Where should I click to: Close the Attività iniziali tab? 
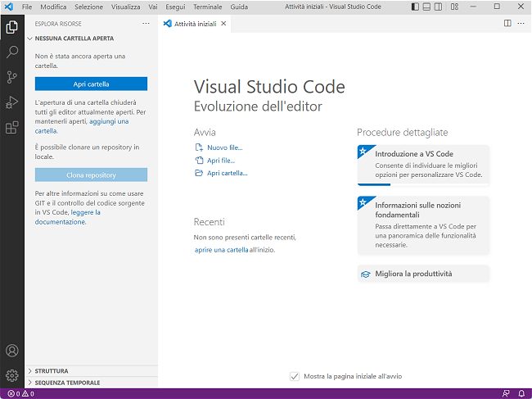[x=223, y=24]
